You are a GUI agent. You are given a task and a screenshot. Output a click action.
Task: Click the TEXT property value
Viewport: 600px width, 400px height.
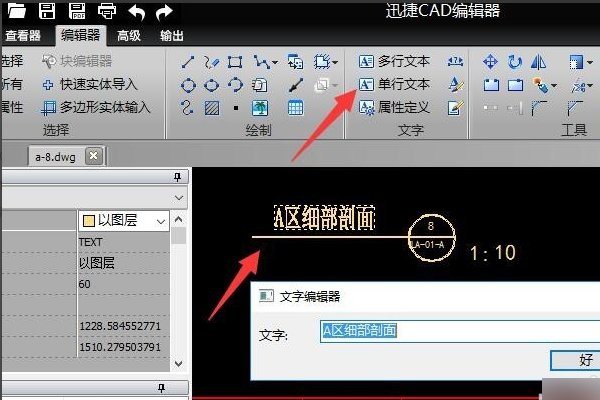pos(91,242)
